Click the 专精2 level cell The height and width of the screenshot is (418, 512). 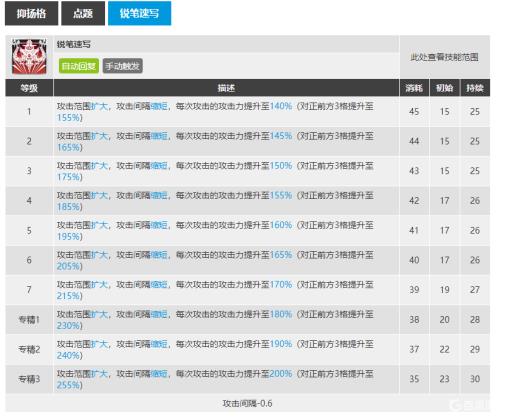[x=29, y=349]
